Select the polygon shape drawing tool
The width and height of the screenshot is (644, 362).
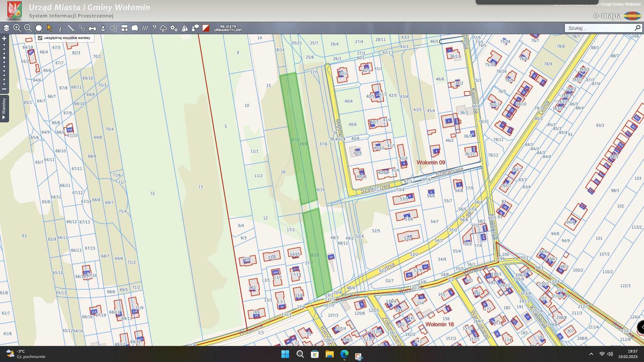(135, 28)
